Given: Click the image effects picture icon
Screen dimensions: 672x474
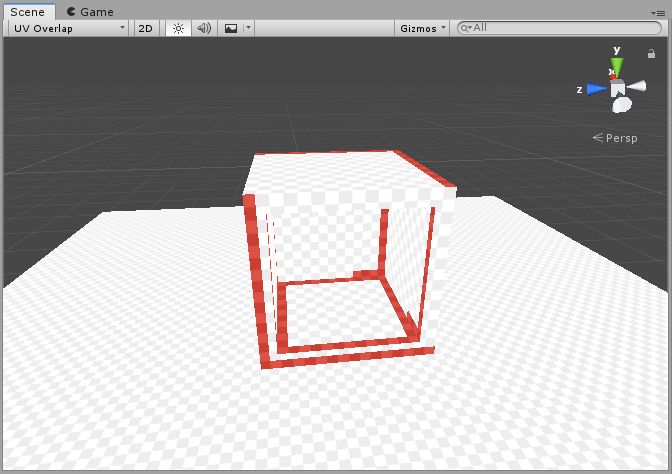Looking at the screenshot, I should coord(231,28).
